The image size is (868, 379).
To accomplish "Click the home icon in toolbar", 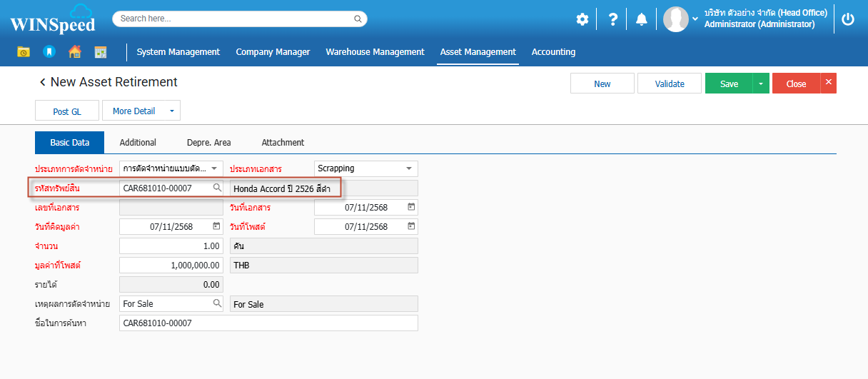I will [74, 51].
